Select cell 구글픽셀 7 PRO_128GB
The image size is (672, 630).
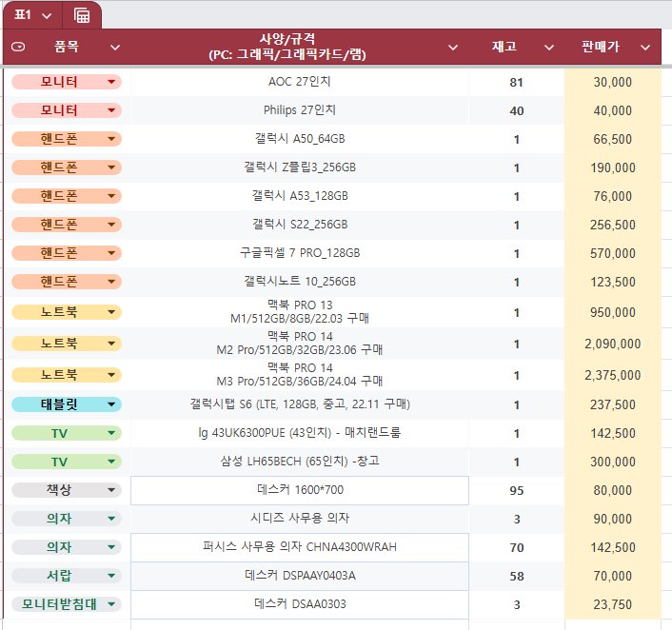point(300,253)
